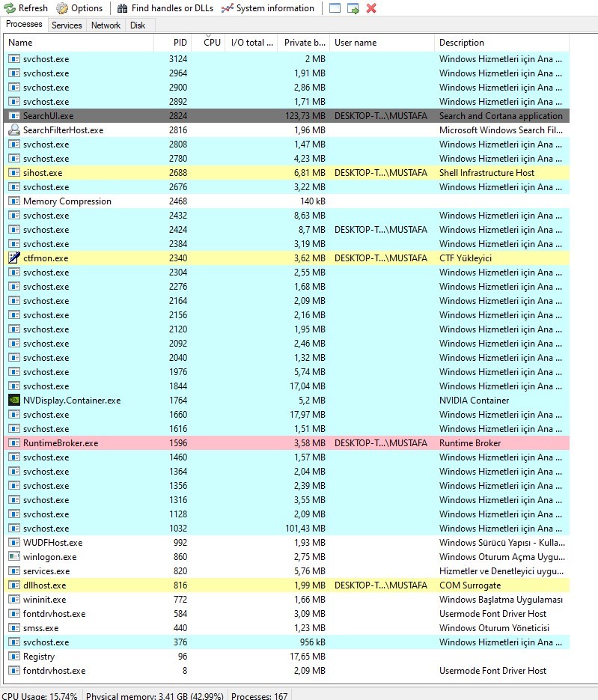598x700 pixels.
Task: Sort by the User name column header
Action: [x=382, y=43]
